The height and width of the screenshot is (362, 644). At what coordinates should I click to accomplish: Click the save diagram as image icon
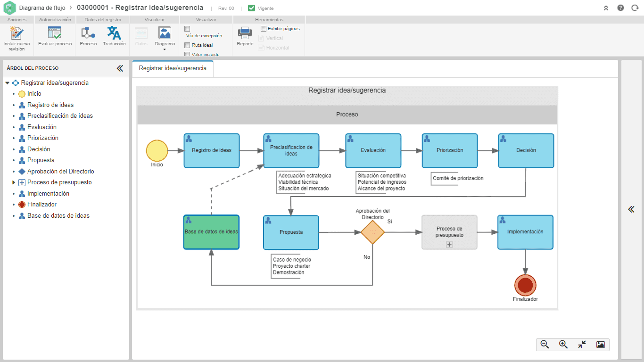(600, 345)
